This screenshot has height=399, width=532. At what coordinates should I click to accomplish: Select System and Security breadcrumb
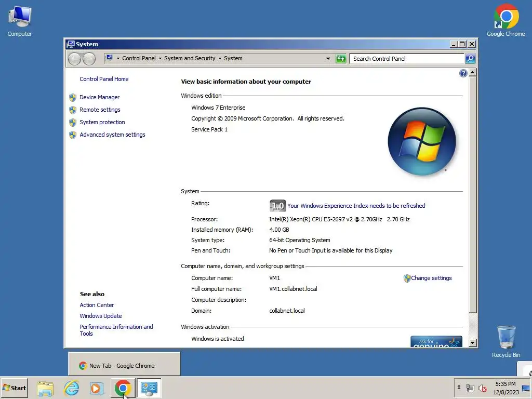tap(190, 58)
